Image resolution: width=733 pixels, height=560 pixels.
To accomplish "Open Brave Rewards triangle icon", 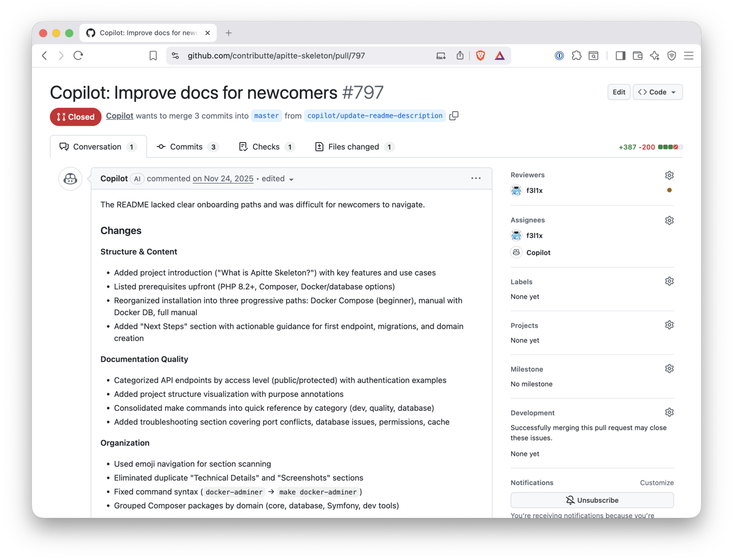I will tap(500, 56).
